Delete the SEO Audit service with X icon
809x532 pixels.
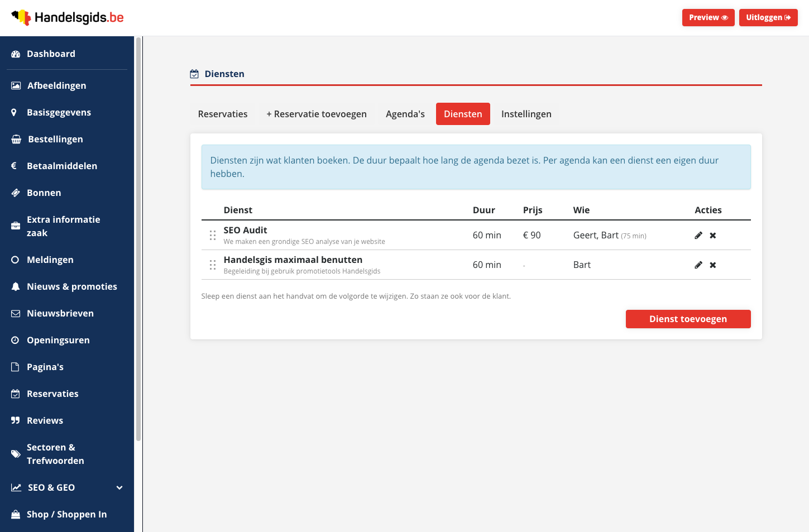click(713, 236)
